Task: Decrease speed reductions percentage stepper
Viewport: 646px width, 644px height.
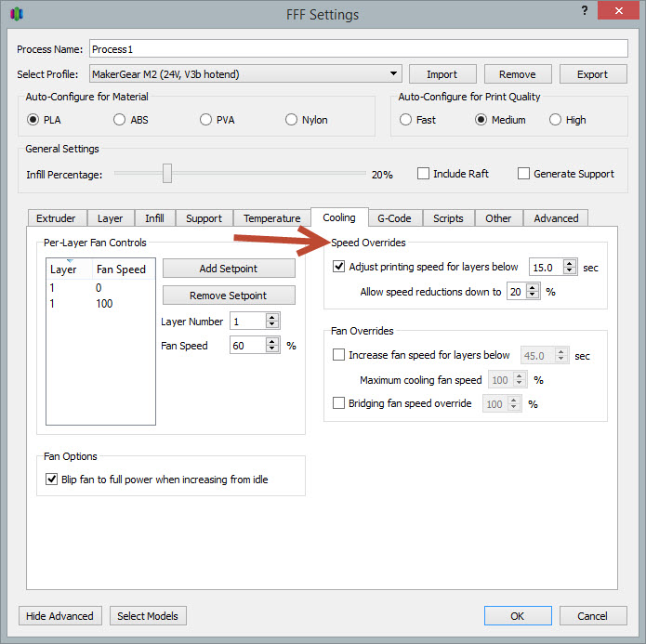Action: point(533,296)
